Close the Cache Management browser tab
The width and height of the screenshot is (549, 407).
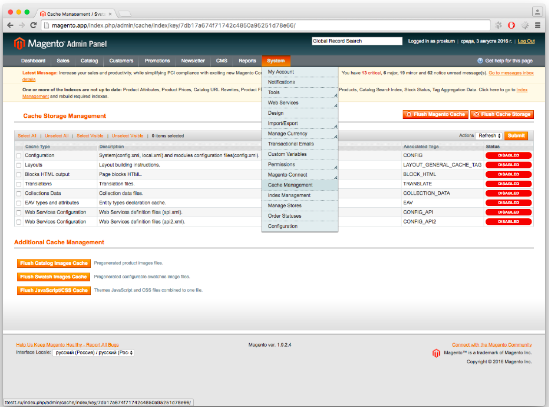click(110, 14)
